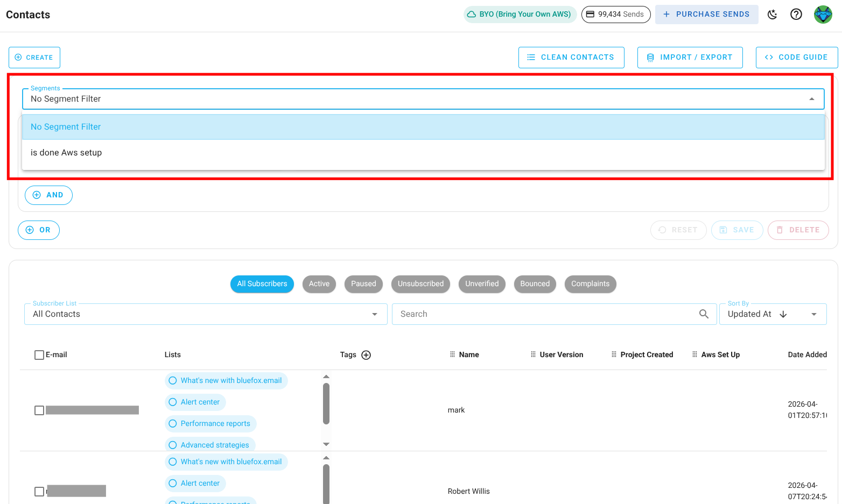
Task: Open the Subscriber List dropdown
Action: click(375, 314)
